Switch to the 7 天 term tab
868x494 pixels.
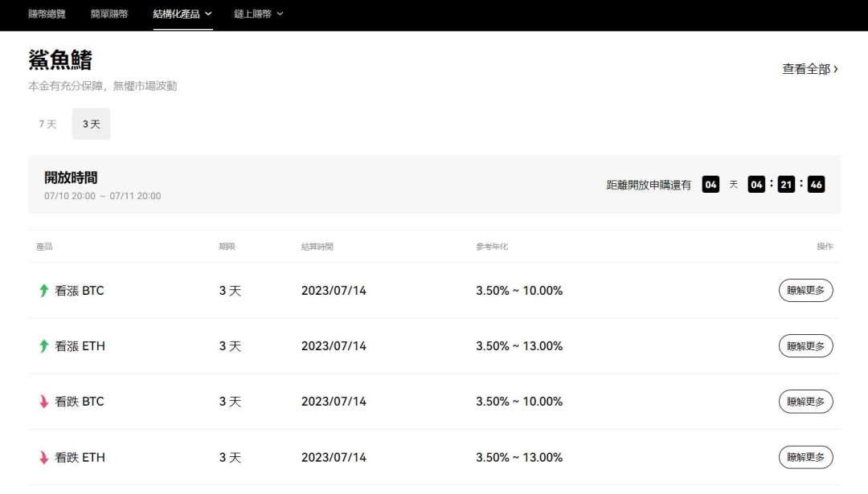(x=47, y=125)
